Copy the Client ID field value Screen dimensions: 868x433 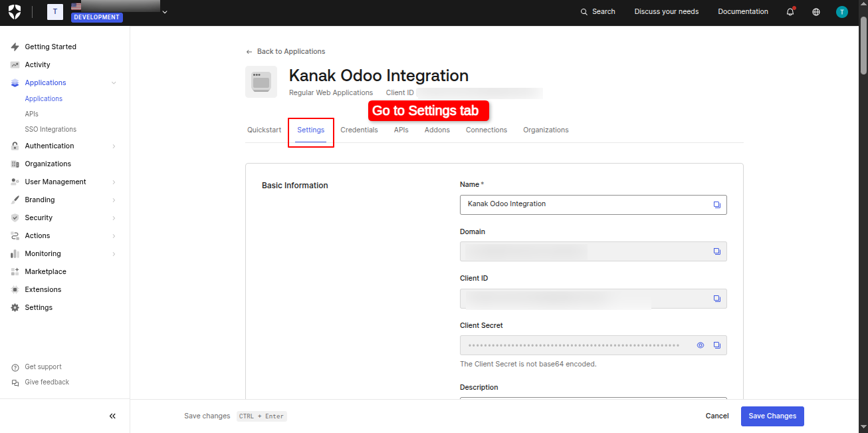pyautogui.click(x=716, y=299)
